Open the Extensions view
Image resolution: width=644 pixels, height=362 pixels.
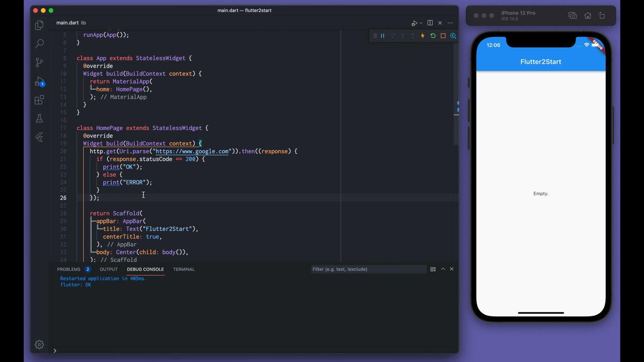tap(39, 100)
